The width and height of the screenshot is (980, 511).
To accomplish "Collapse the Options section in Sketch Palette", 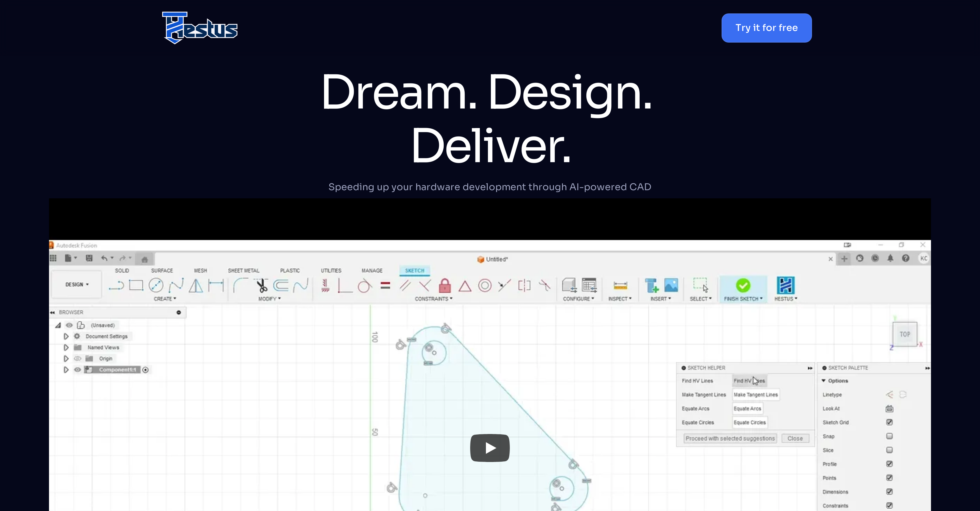I will pyautogui.click(x=824, y=381).
